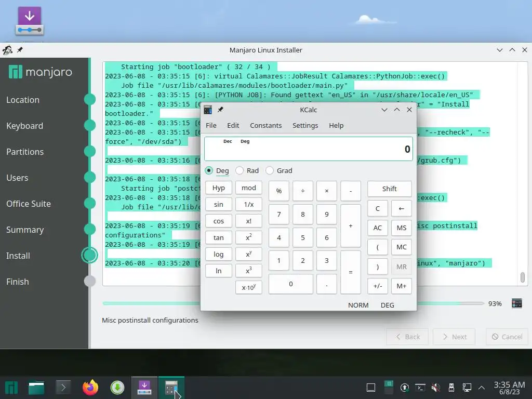Image resolution: width=532 pixels, height=399 pixels.
Task: Click the KCalc window menu icon
Action: click(x=208, y=110)
